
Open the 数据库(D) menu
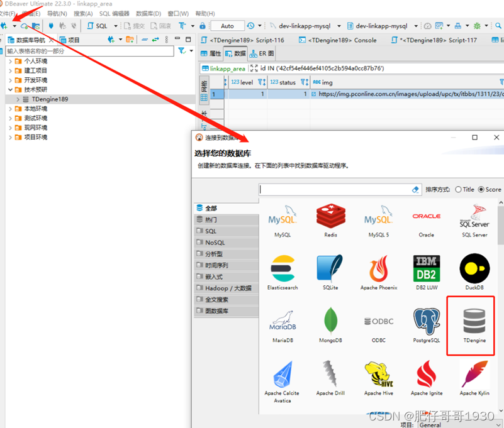[148, 13]
